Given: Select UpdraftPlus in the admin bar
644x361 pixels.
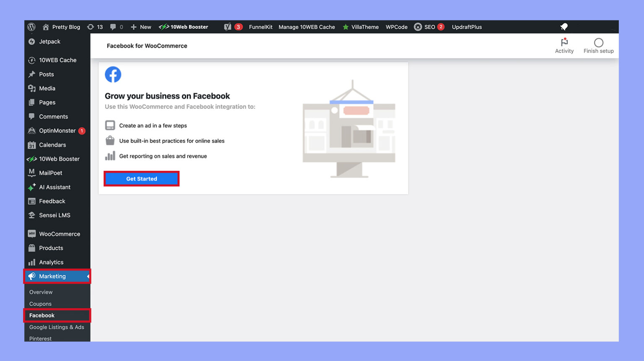Looking at the screenshot, I should click(x=467, y=27).
